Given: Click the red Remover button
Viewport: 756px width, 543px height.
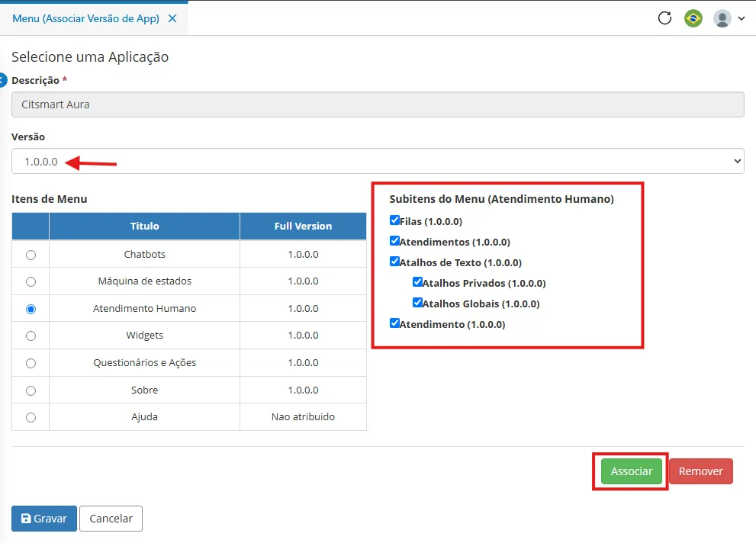Looking at the screenshot, I should pyautogui.click(x=700, y=471).
